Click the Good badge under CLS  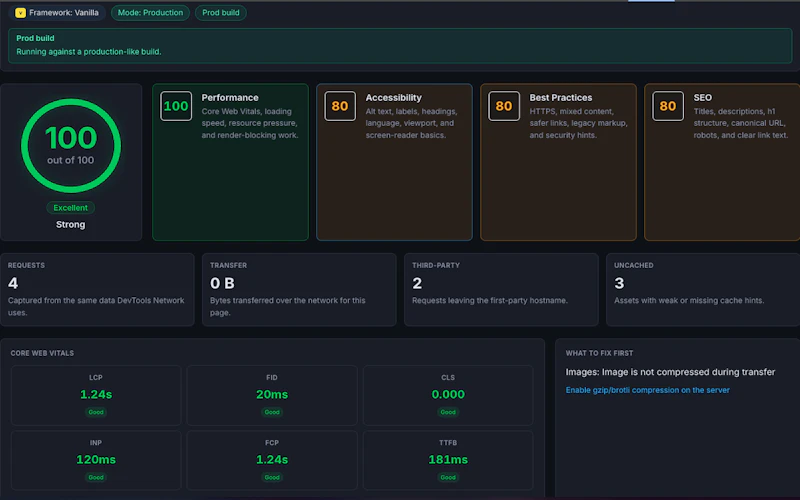click(x=448, y=412)
